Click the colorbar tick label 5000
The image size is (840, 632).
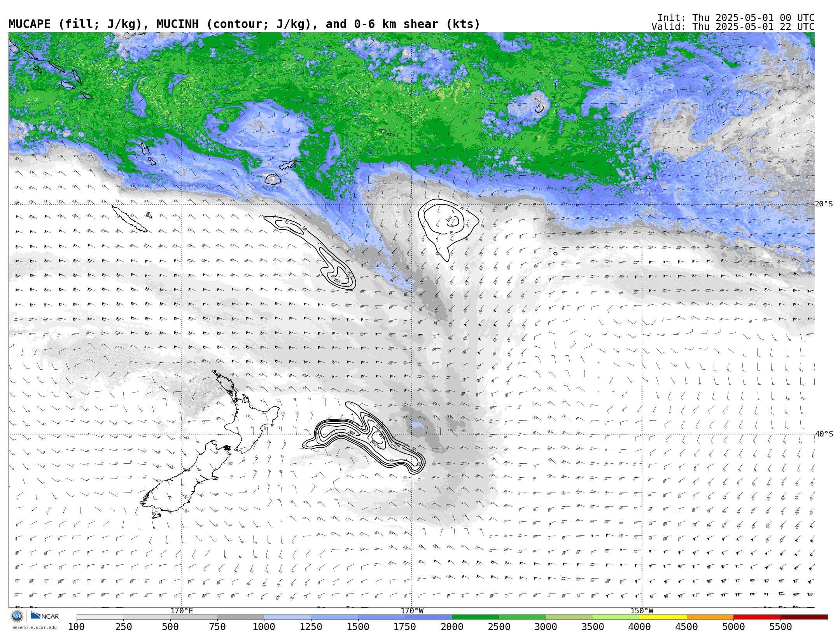733,627
